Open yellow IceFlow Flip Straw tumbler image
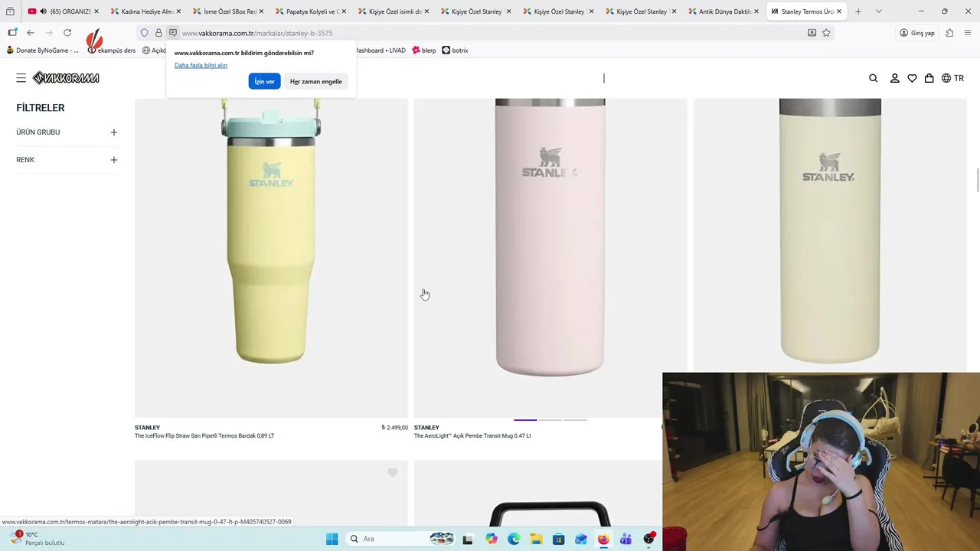Image resolution: width=980 pixels, height=551 pixels. tap(271, 257)
